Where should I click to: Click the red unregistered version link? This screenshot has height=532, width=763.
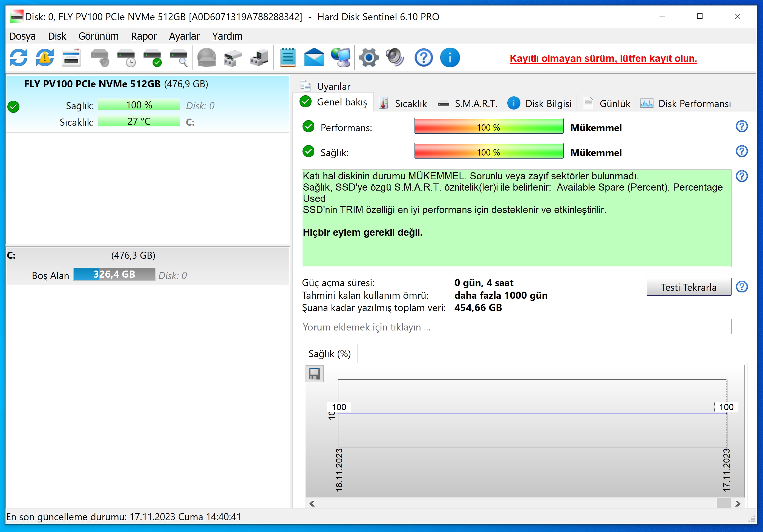coord(603,59)
